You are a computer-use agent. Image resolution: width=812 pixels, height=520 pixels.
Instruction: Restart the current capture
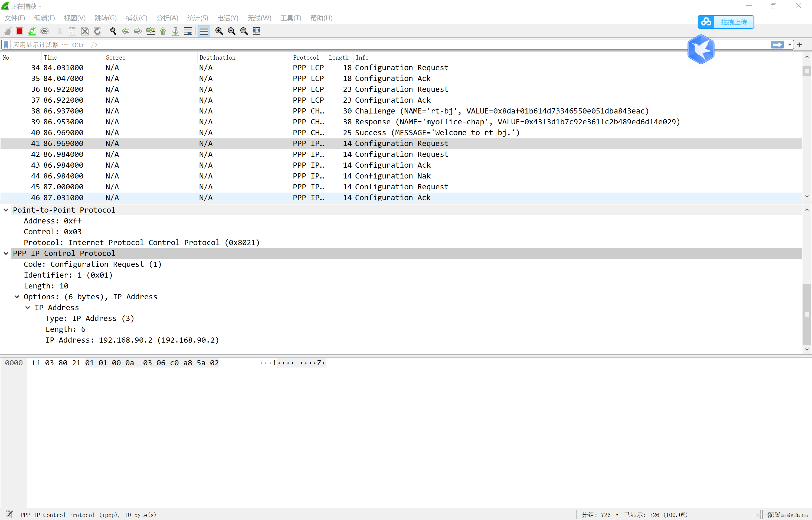pos(32,31)
